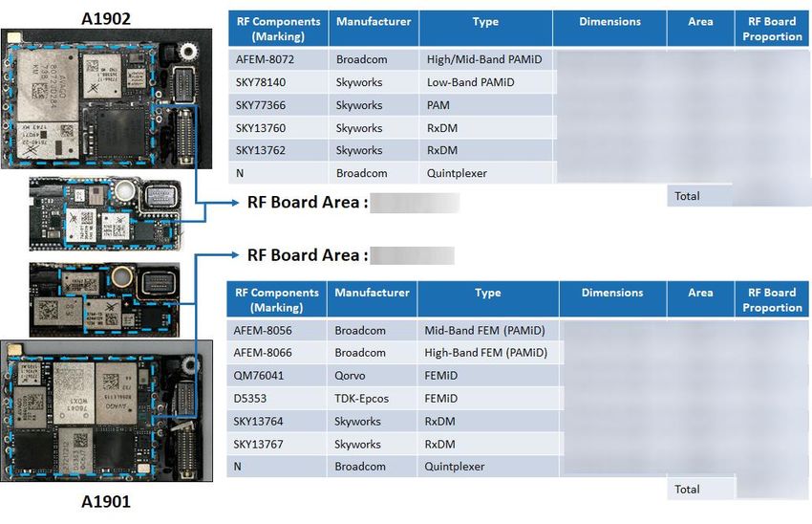
Task: Click RxDM in the SKY13764 row
Action: pos(488,421)
